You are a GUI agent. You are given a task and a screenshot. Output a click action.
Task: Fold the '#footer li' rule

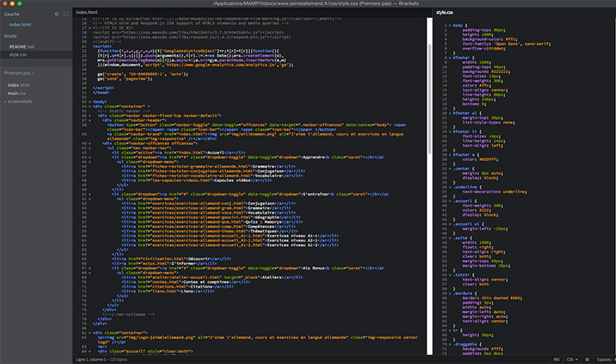pos(450,131)
